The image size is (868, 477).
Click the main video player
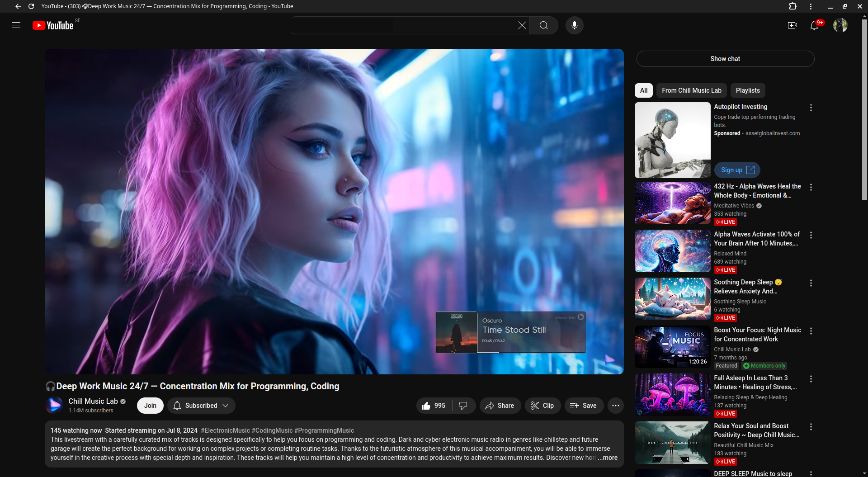tap(334, 211)
